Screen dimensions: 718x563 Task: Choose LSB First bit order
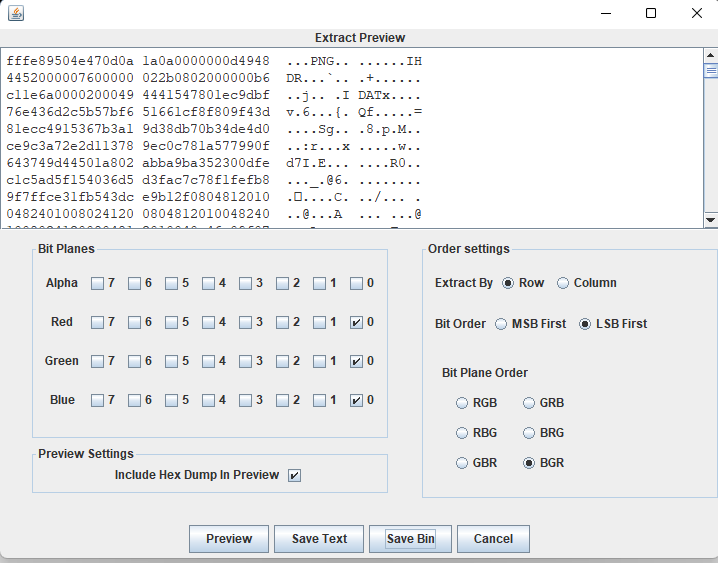pyautogui.click(x=585, y=324)
